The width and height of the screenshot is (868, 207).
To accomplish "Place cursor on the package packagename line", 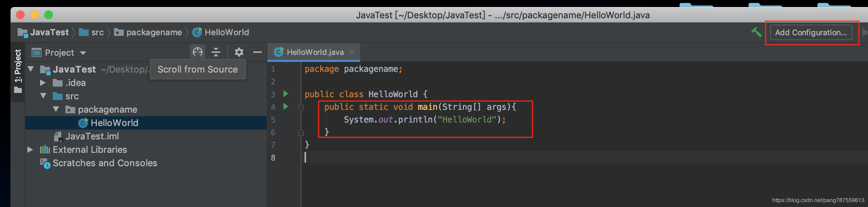I will pos(353,69).
